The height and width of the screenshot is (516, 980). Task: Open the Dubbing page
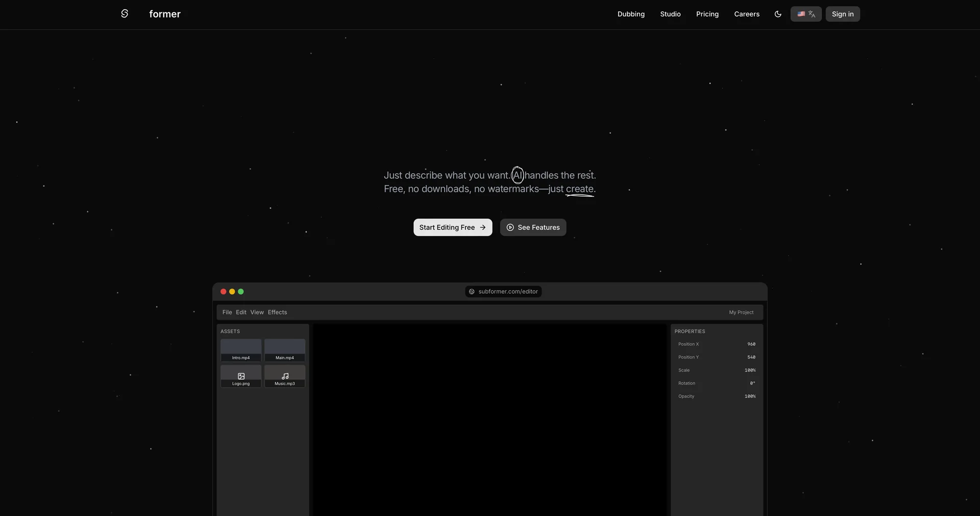631,14
